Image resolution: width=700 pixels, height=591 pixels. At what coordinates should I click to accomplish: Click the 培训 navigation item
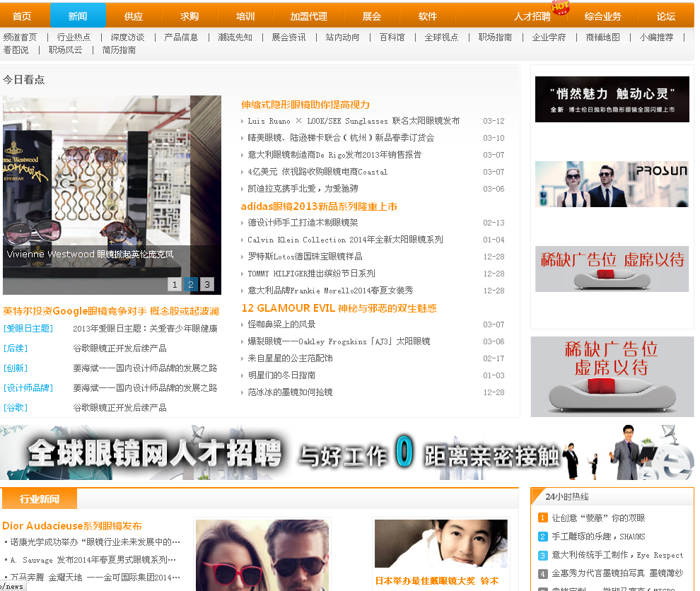(245, 16)
